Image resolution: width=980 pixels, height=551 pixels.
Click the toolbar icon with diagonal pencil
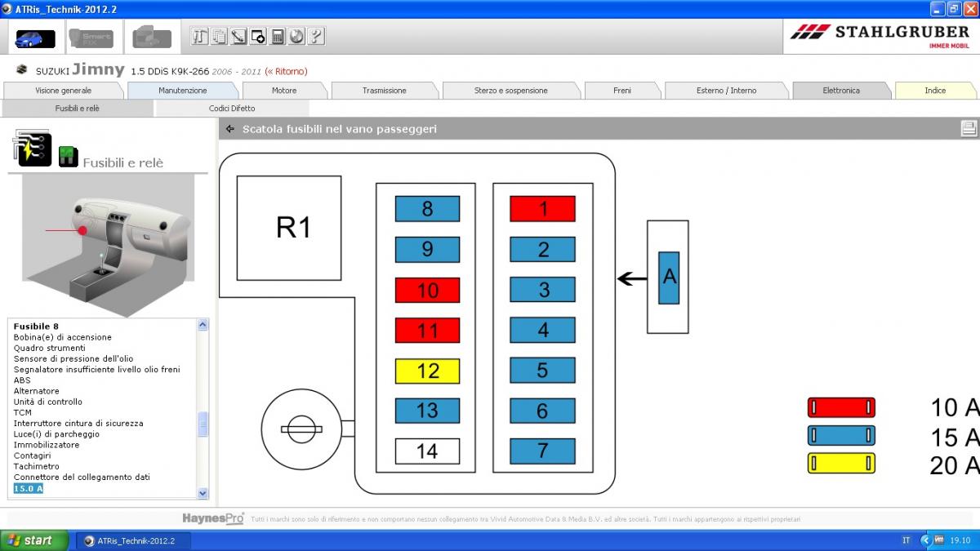tap(238, 36)
